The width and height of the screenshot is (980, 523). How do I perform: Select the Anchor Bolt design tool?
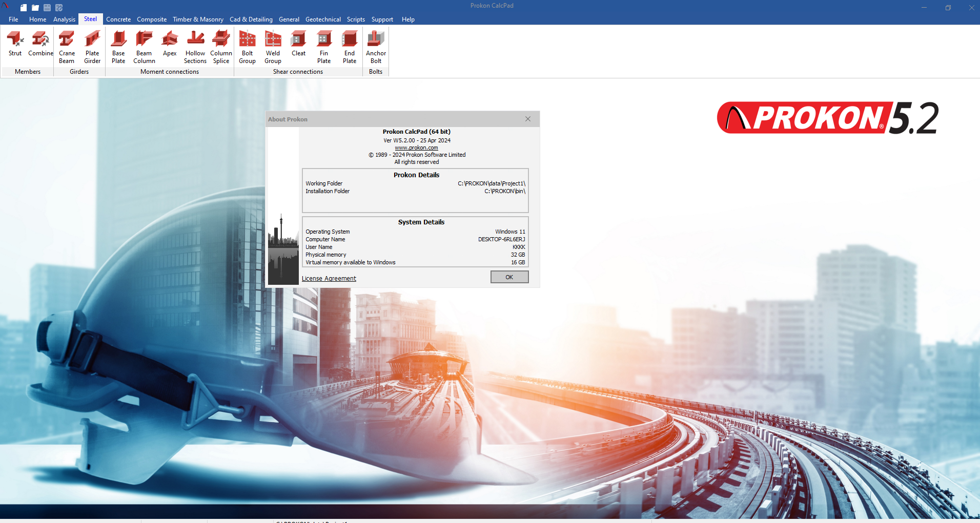(x=376, y=47)
